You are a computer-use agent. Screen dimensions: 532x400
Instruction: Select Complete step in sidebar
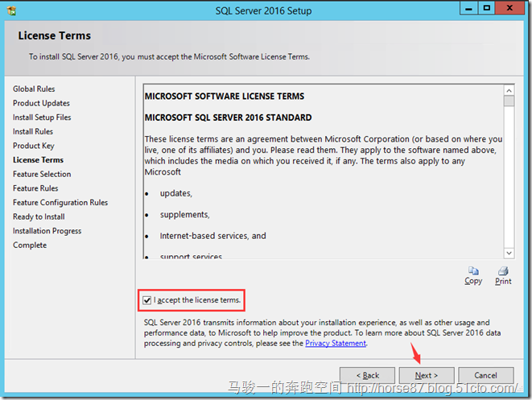coord(30,245)
